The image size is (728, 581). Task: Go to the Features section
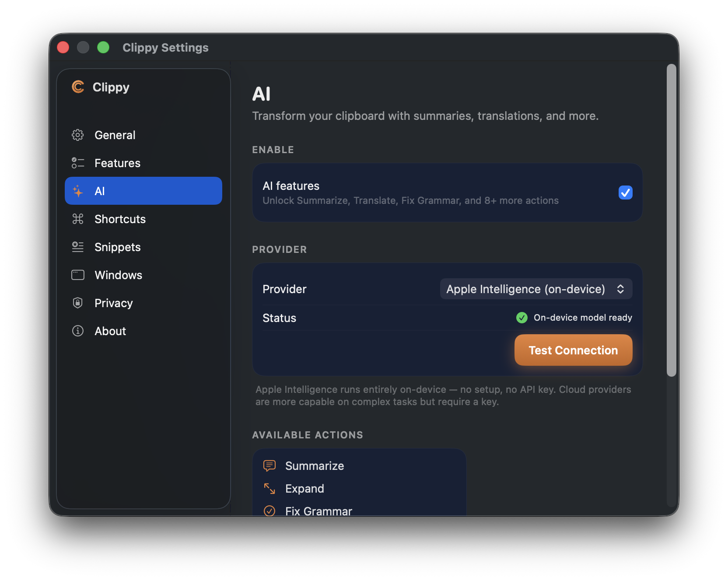(143, 163)
